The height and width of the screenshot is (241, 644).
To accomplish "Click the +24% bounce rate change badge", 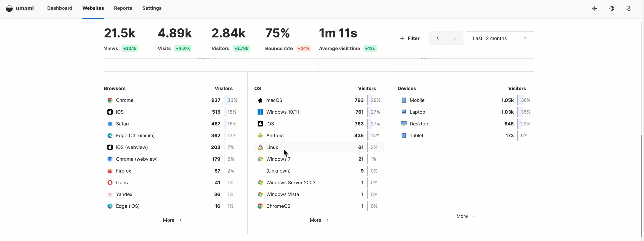I will [303, 48].
